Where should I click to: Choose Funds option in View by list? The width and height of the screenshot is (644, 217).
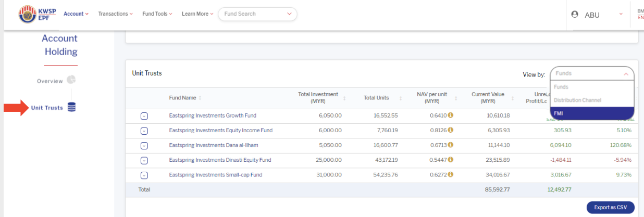592,87
